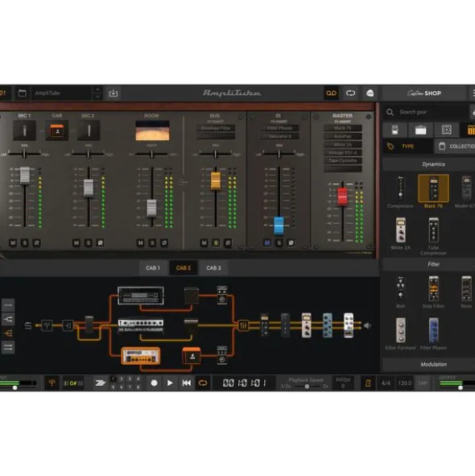Image resolution: width=475 pixels, height=476 pixels.
Task: Solo the ROOM channel
Action: coord(152,243)
